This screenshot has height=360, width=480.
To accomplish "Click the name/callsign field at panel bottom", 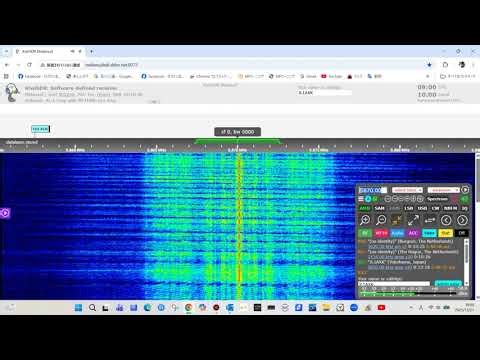I will [x=394, y=284].
